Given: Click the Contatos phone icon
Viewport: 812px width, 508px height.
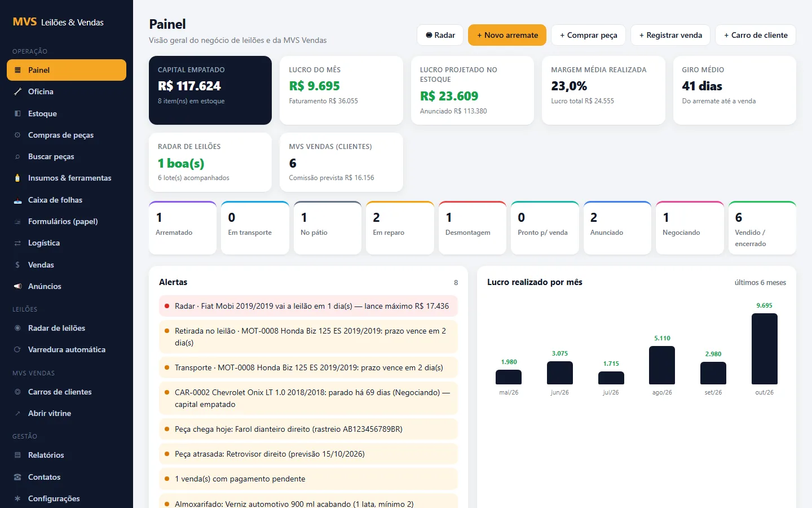Looking at the screenshot, I should [x=17, y=477].
